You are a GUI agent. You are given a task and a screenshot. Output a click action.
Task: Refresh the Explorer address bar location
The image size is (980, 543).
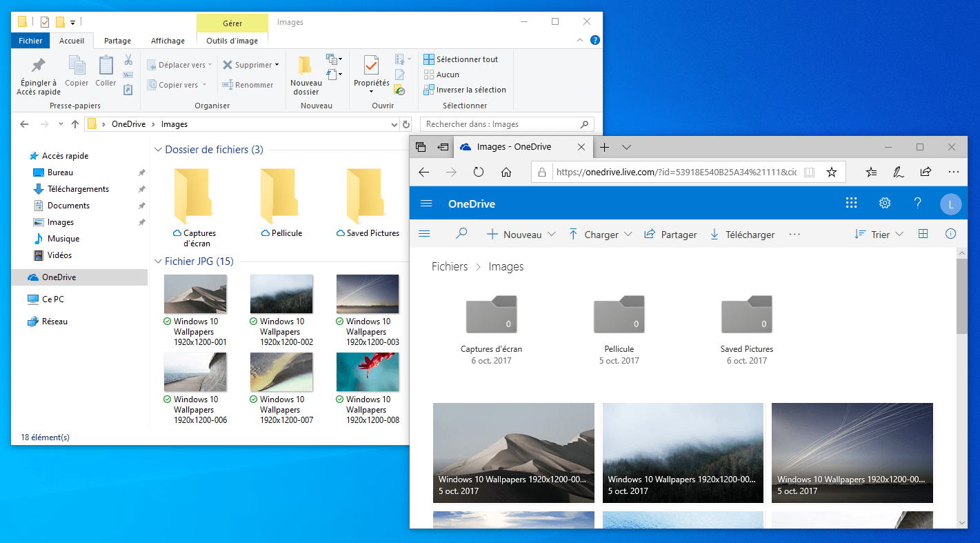[406, 124]
